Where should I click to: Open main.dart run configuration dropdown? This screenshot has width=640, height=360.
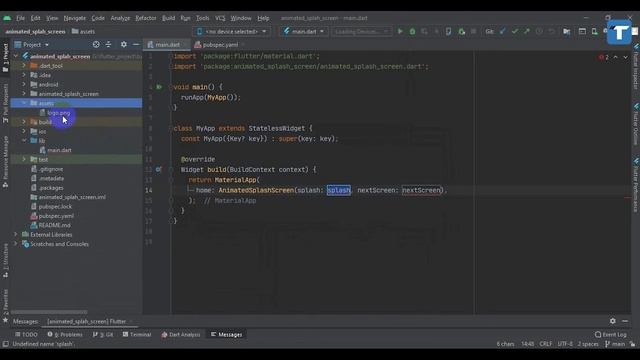point(304,31)
